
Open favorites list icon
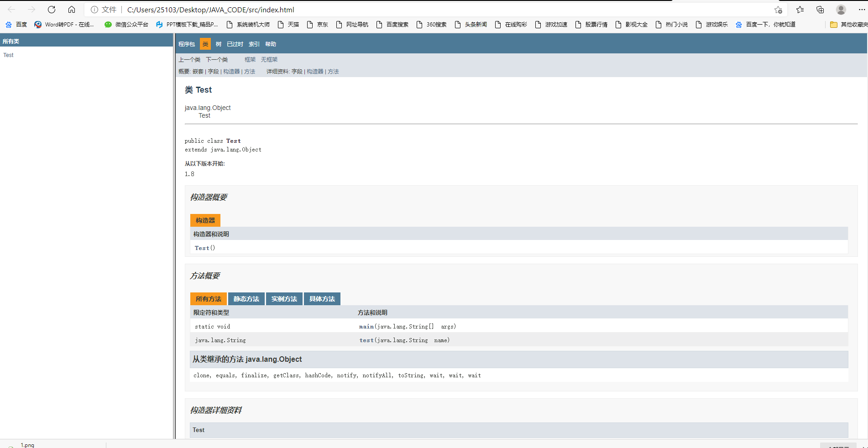pyautogui.click(x=800, y=10)
